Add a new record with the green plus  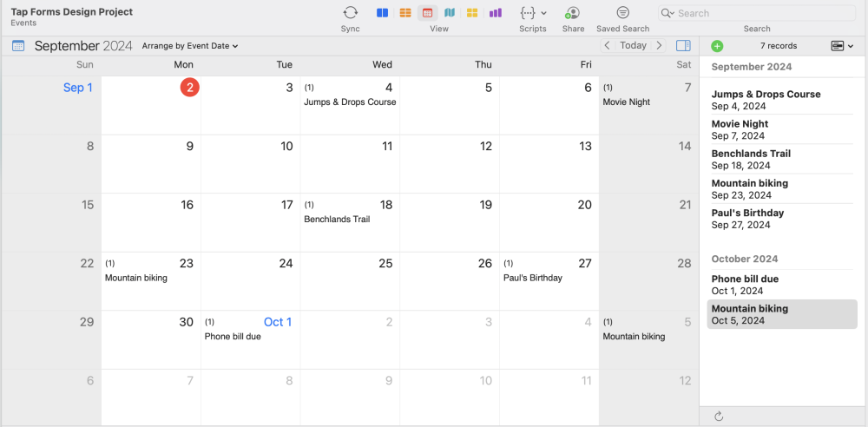(x=717, y=46)
